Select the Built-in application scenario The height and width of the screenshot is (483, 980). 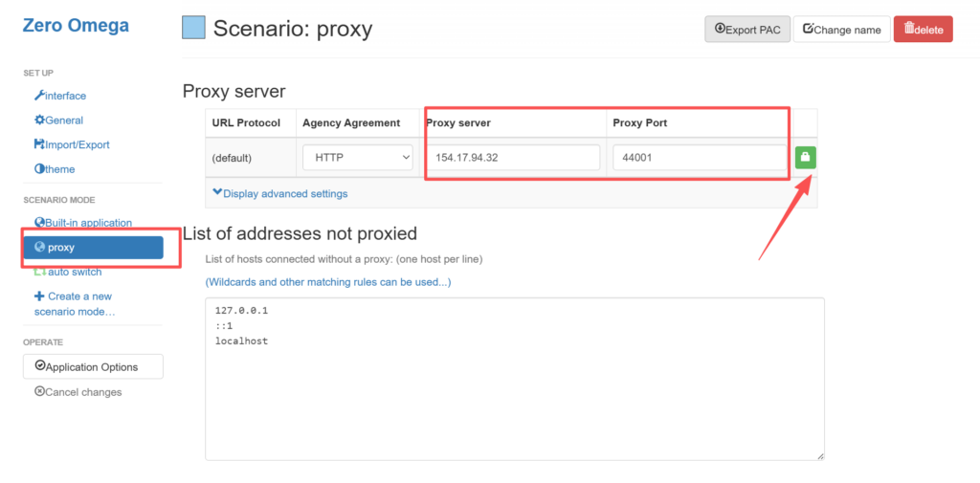[x=83, y=223]
